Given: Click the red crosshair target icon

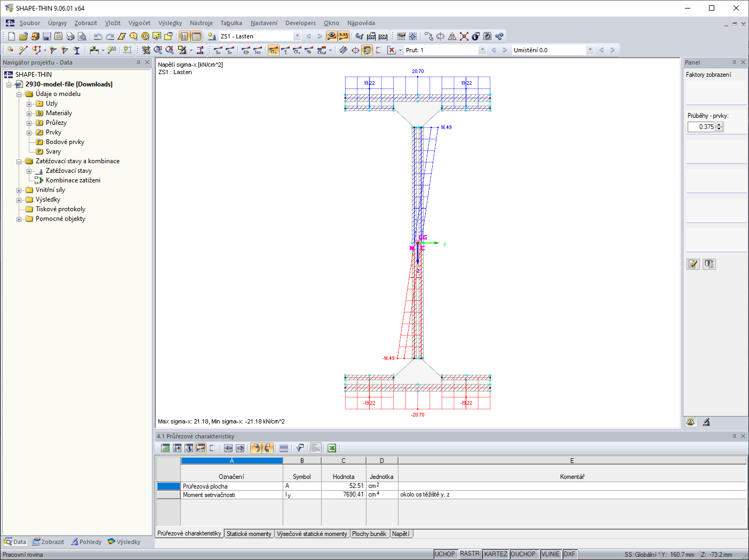Looking at the screenshot, I should click(x=355, y=50).
